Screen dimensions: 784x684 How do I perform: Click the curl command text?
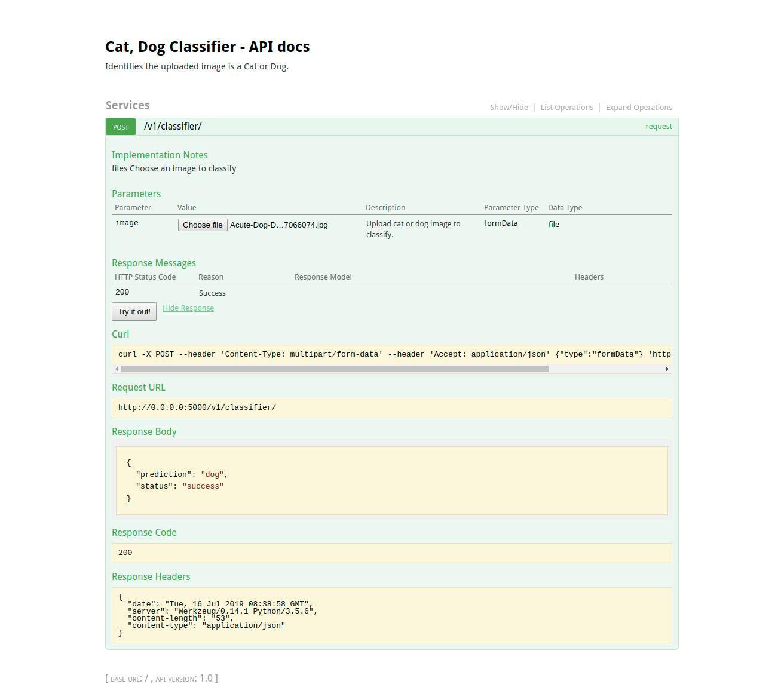pos(394,354)
